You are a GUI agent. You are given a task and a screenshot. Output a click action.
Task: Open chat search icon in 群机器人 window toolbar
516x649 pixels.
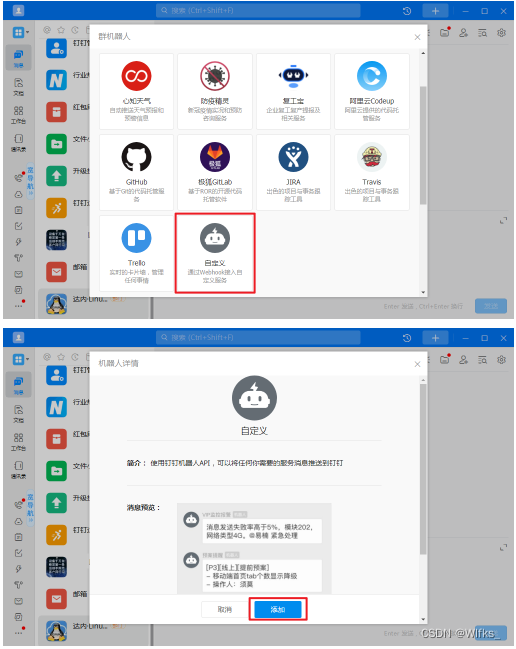482,32
